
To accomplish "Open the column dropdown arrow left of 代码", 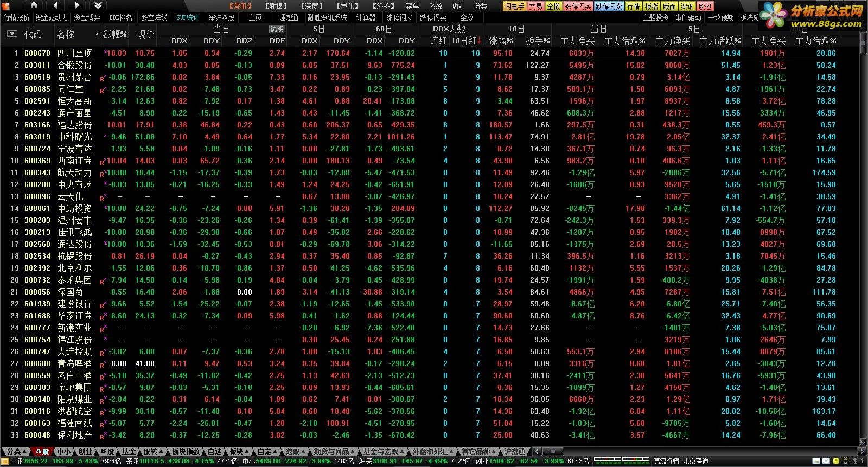I will tap(12, 34).
